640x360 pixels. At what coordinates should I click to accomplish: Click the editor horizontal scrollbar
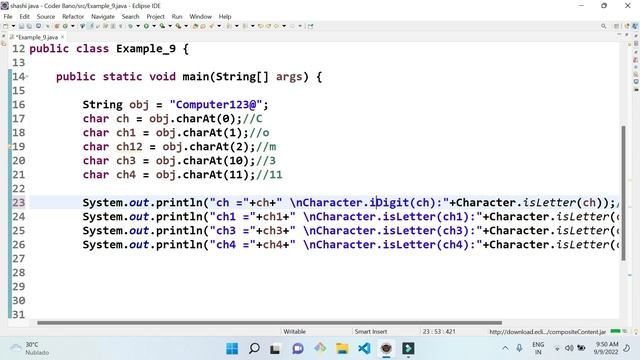pos(269,322)
